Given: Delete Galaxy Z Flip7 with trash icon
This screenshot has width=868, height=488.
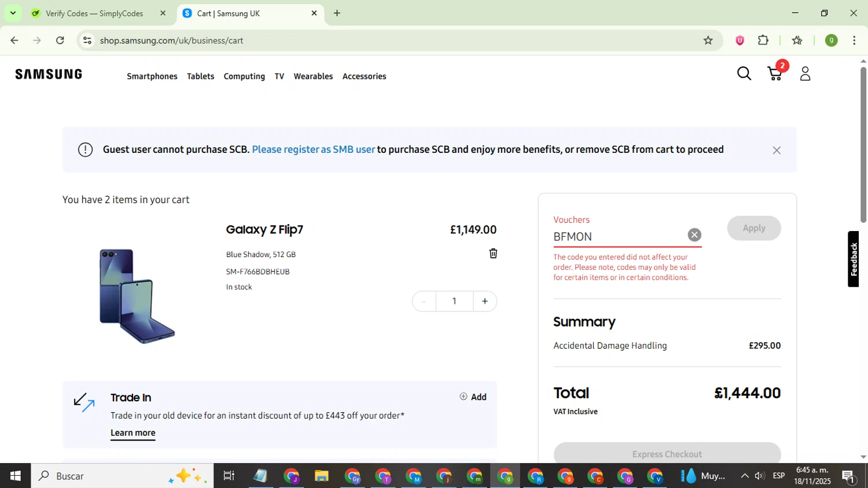Looking at the screenshot, I should (493, 254).
